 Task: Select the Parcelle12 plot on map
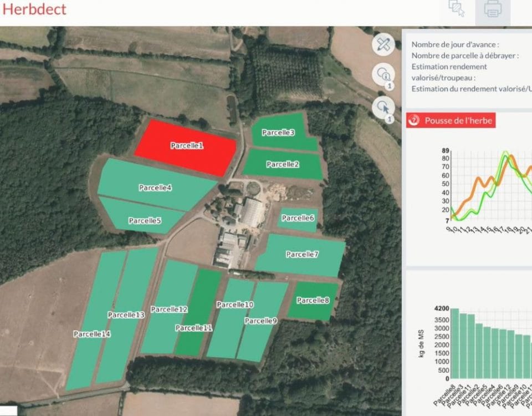click(x=169, y=307)
